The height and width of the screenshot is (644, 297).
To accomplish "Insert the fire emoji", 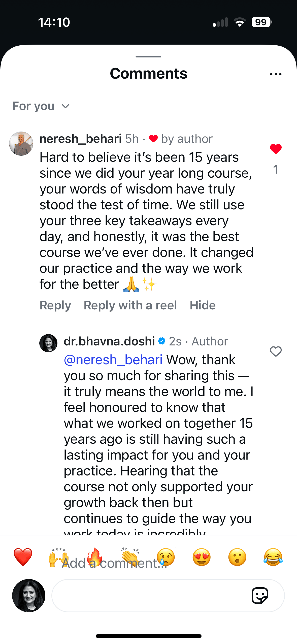I will click(x=94, y=557).
